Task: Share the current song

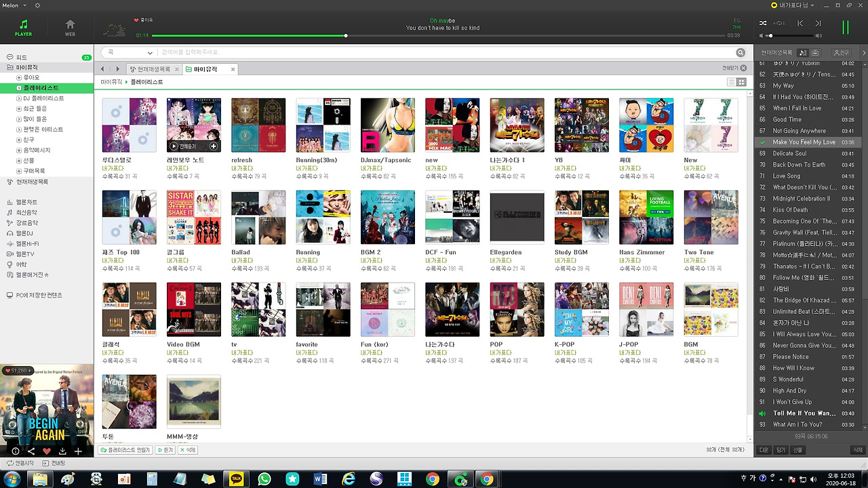Action: 31,451
